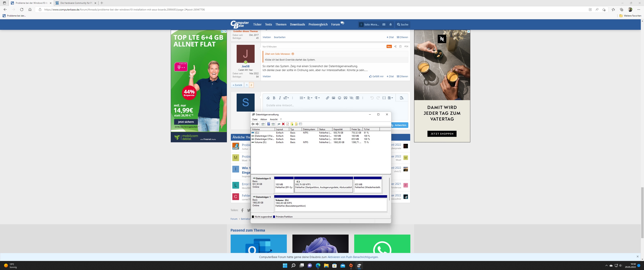The image size is (644, 270).
Task: Click the insert image icon
Action: 333,98
